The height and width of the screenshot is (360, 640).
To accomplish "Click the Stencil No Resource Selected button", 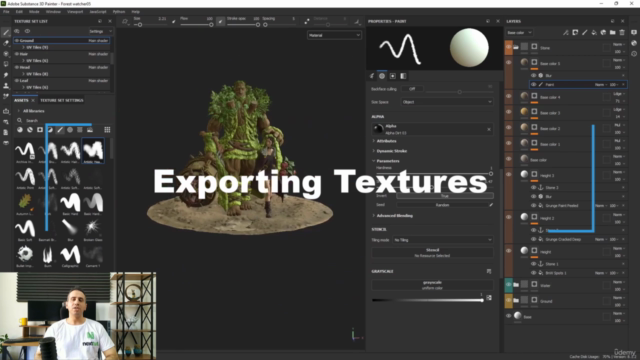I will (432, 253).
